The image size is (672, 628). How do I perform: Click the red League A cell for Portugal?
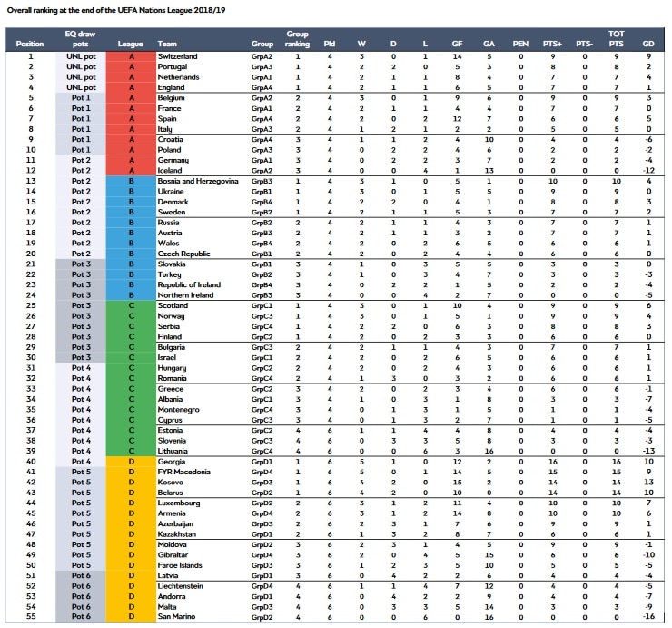tap(131, 66)
